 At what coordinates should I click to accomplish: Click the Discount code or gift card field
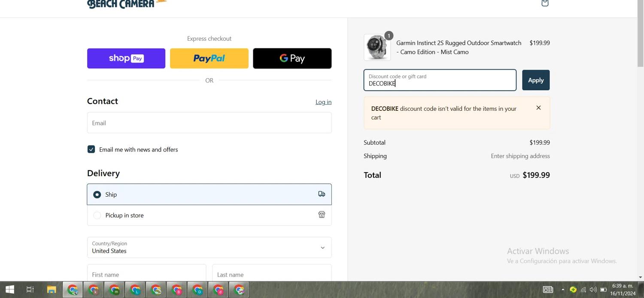(x=440, y=80)
